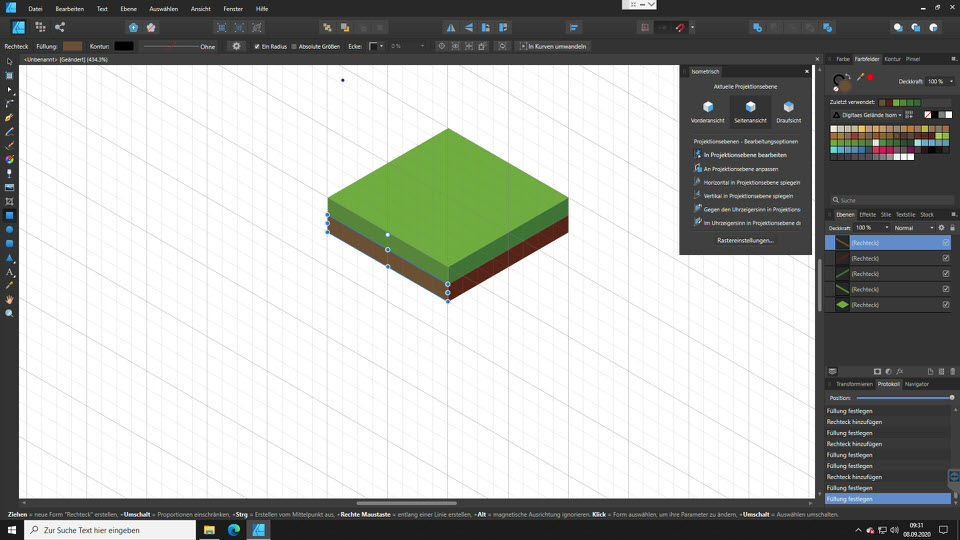Open the Ansicht menu

pyautogui.click(x=200, y=9)
